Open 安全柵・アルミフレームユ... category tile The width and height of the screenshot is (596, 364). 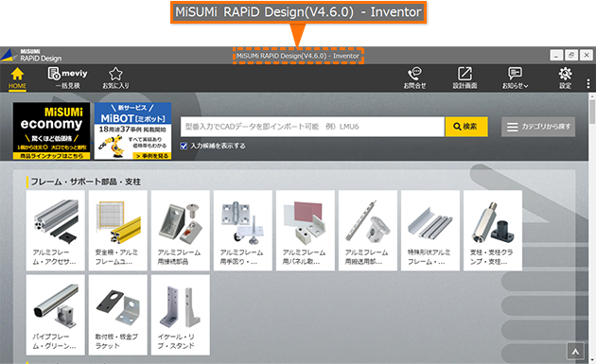coord(118,231)
